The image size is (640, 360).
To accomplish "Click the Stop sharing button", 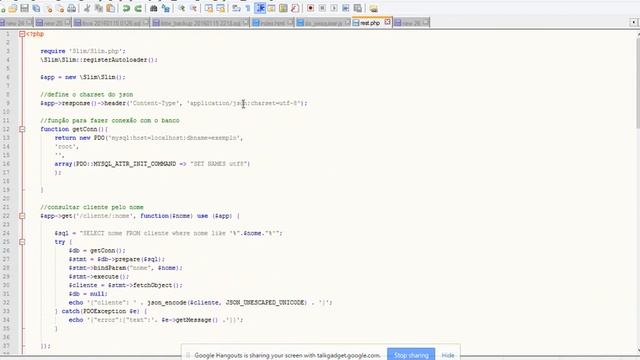I will tap(411, 355).
